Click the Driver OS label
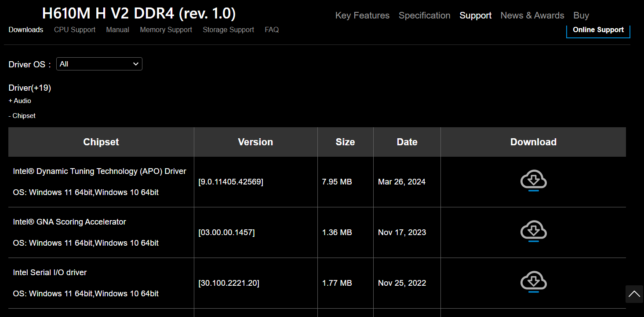This screenshot has height=317, width=644. click(x=30, y=64)
